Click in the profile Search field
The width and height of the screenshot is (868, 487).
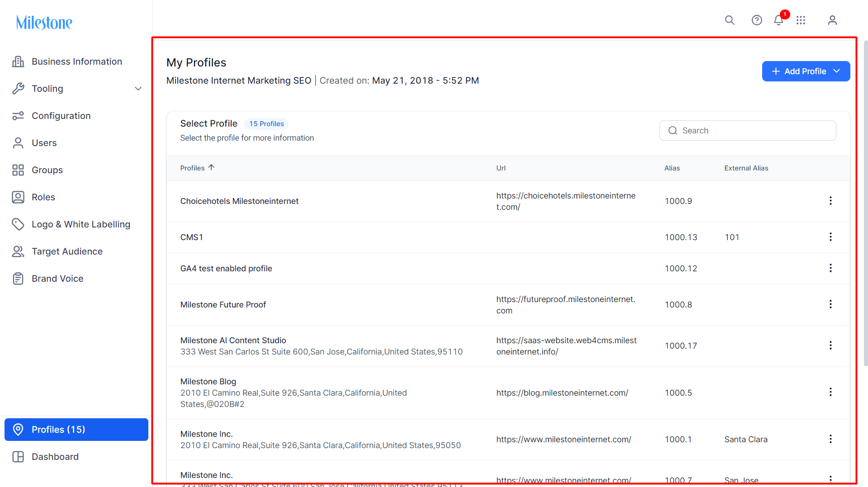point(748,131)
